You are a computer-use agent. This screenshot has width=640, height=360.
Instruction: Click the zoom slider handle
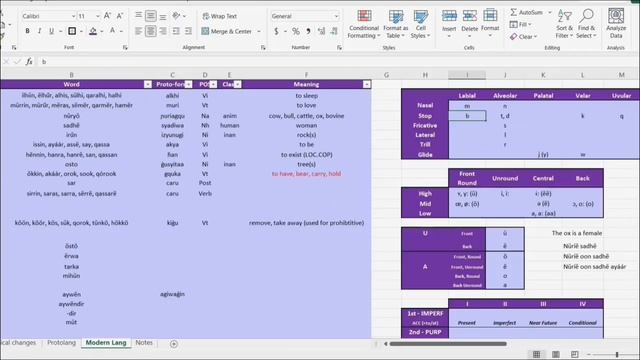point(617,355)
